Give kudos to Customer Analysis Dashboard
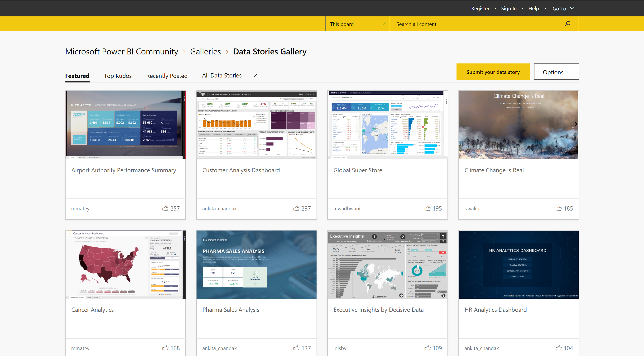The width and height of the screenshot is (644, 356). (296, 208)
